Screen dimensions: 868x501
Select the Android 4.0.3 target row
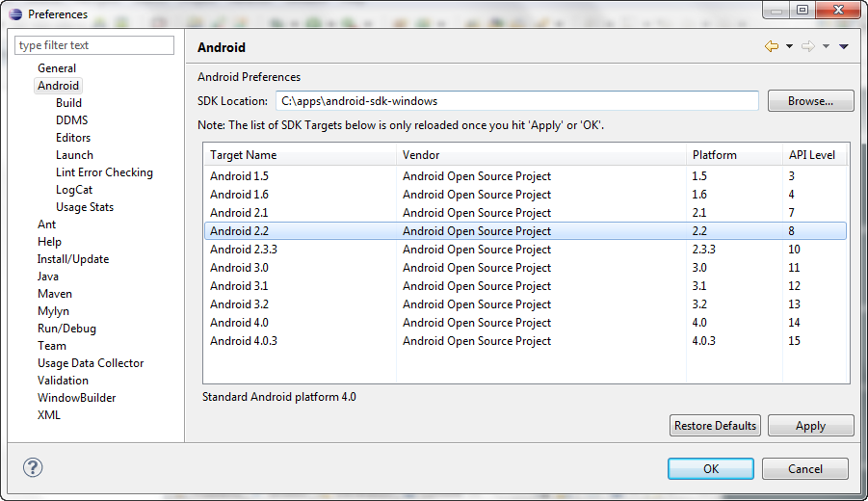525,340
